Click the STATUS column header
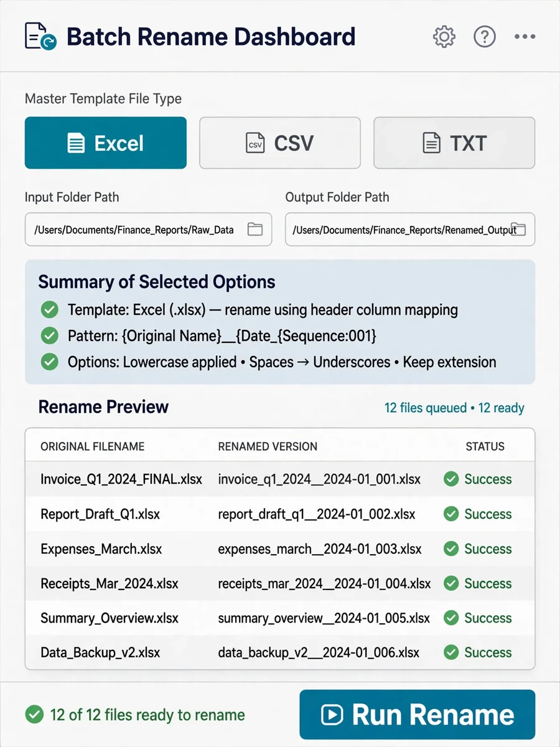Viewport: 560px width, 747px height. pos(485,446)
